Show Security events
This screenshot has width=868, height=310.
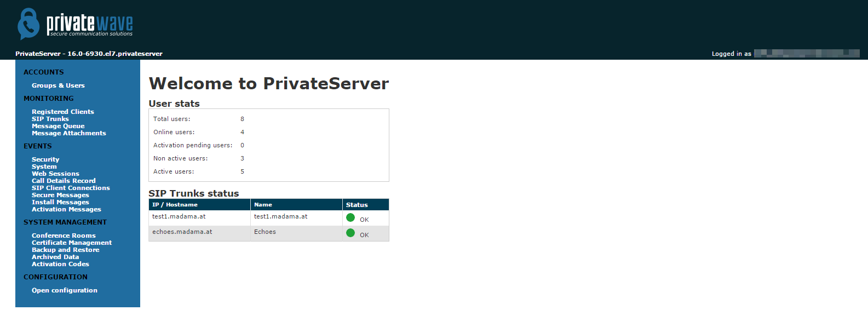45,159
